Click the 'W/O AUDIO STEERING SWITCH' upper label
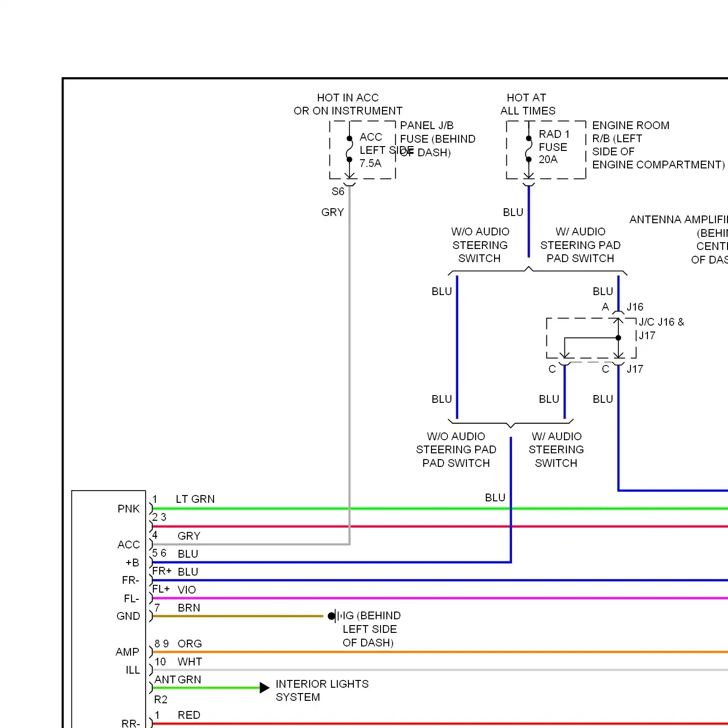 tap(480, 245)
